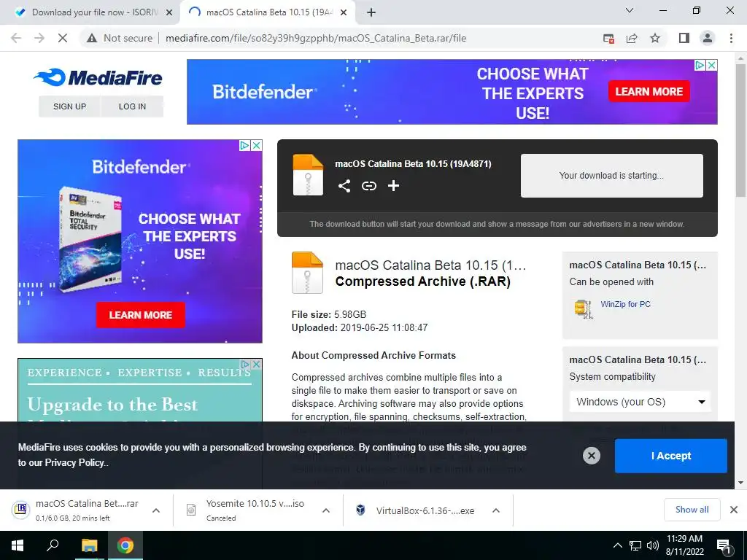Expand options for macOS Catalina rar download
This screenshot has height=560, width=747.
click(156, 510)
